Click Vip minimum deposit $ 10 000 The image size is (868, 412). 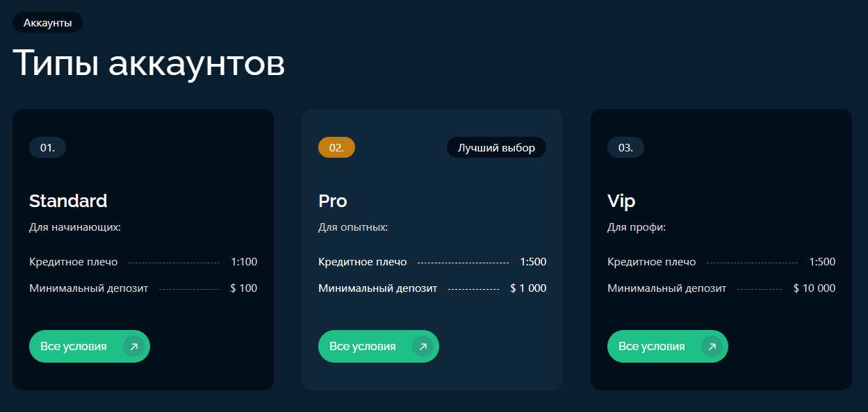click(x=814, y=288)
